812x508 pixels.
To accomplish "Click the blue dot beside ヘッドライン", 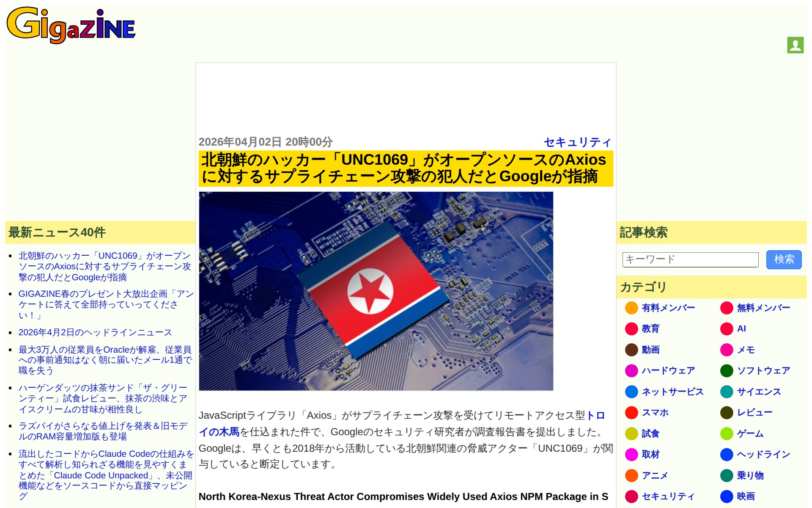I will pos(727,454).
